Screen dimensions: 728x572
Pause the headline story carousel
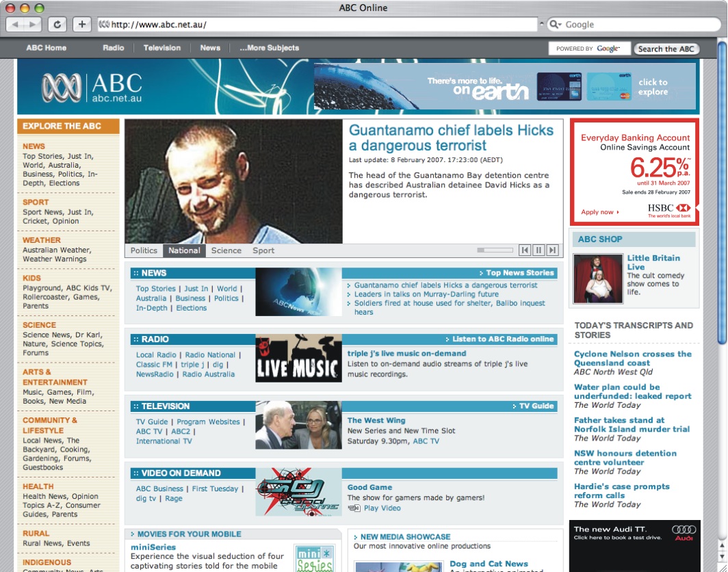pyautogui.click(x=538, y=250)
